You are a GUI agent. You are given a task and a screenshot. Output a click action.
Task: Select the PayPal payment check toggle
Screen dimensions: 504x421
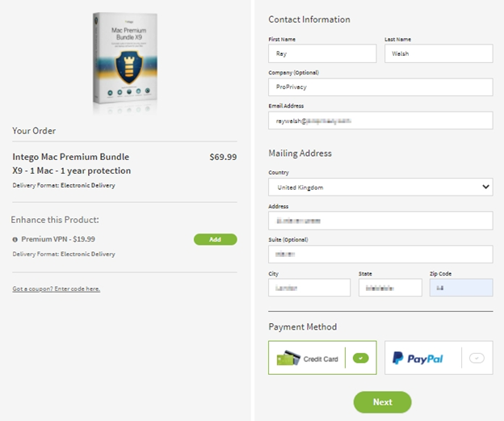pyautogui.click(x=477, y=358)
